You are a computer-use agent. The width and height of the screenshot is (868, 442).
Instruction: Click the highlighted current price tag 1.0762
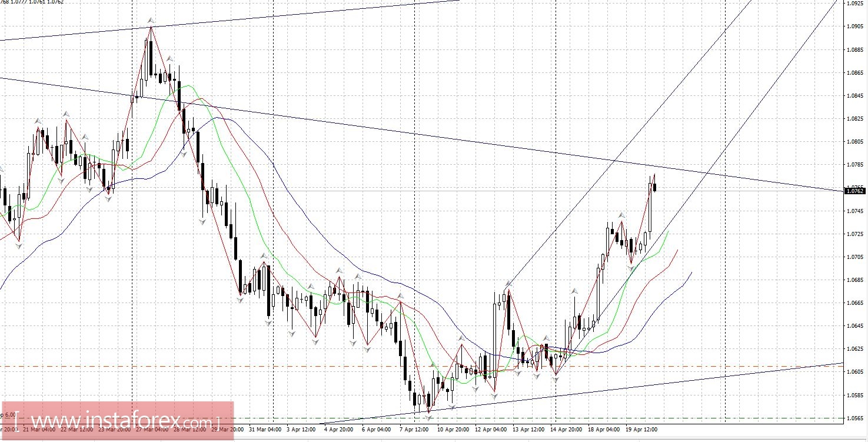[x=855, y=191]
